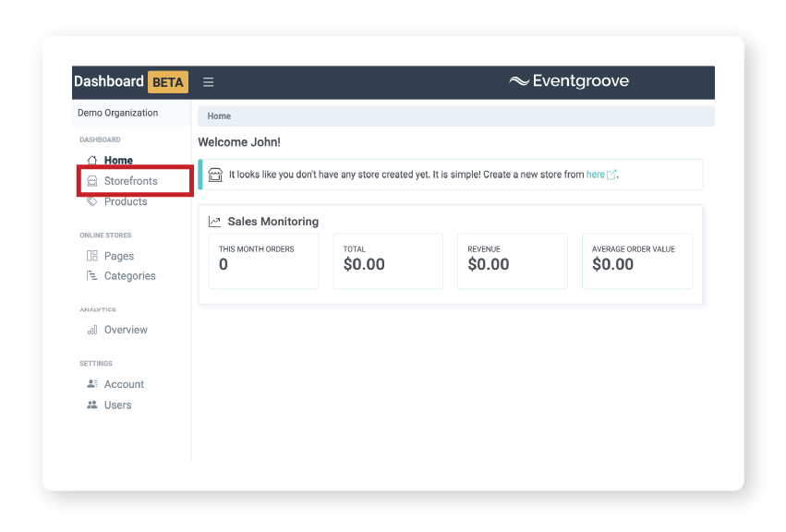Click the BETA badge next to Dashboard

pos(169,81)
